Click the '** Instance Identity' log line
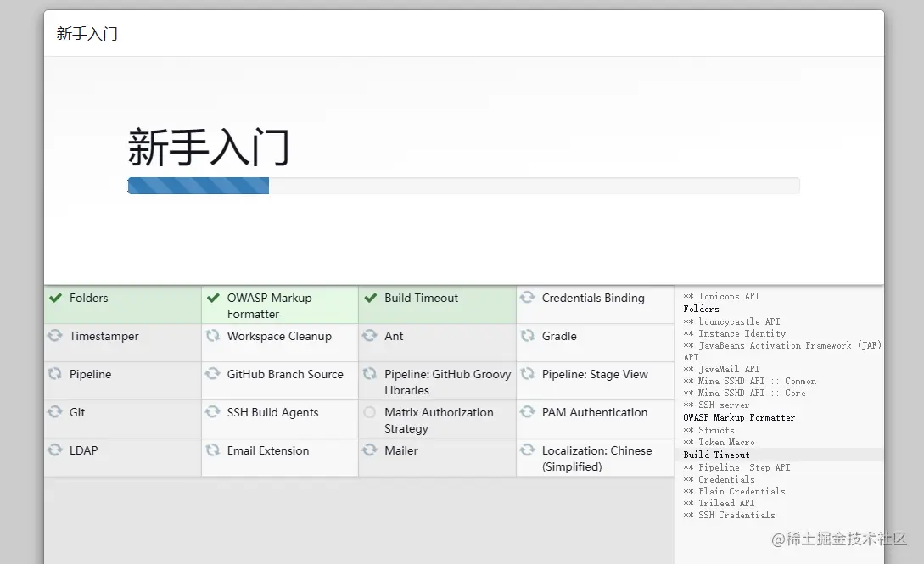924x564 pixels. click(735, 333)
